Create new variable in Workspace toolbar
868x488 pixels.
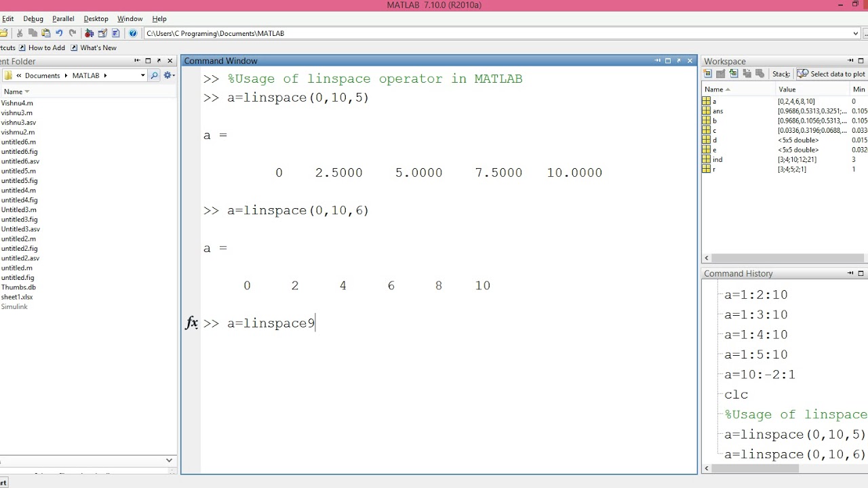(x=708, y=74)
